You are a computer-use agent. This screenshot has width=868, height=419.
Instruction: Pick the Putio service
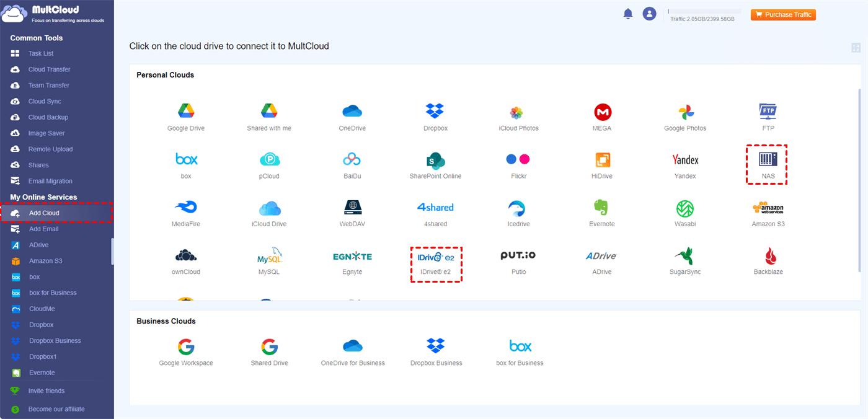518,255
